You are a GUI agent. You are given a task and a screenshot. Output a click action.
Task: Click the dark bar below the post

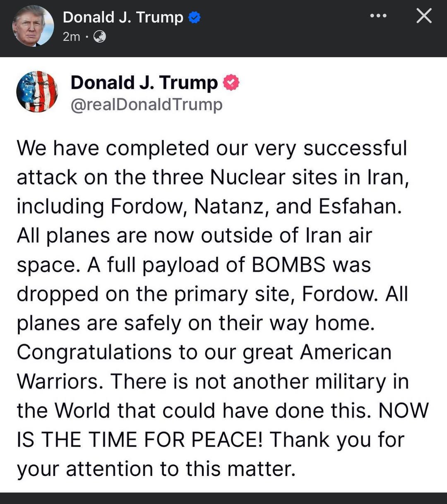pos(223,498)
